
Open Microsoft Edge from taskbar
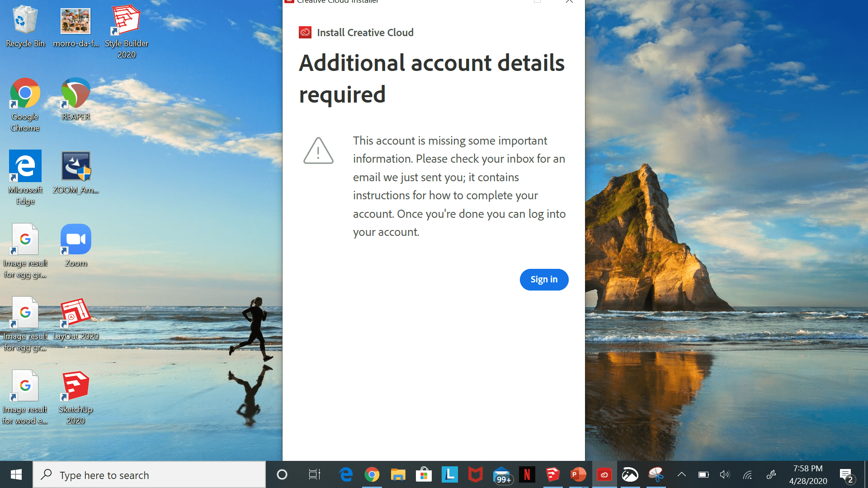click(346, 475)
